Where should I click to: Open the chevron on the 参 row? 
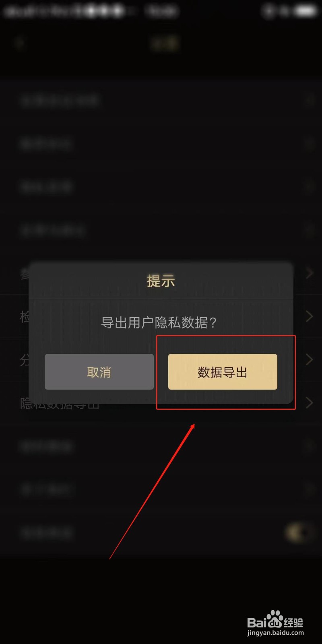pos(309,273)
